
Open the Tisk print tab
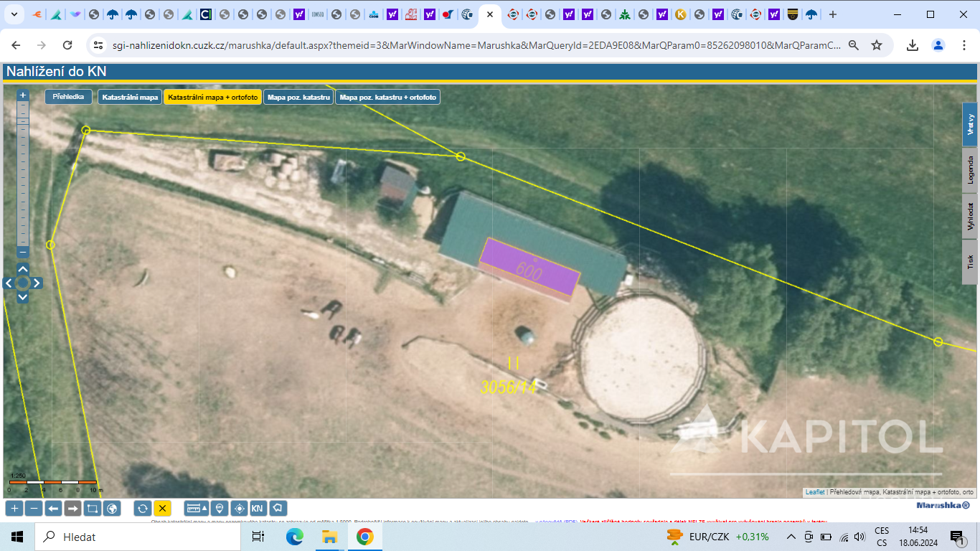(970, 261)
